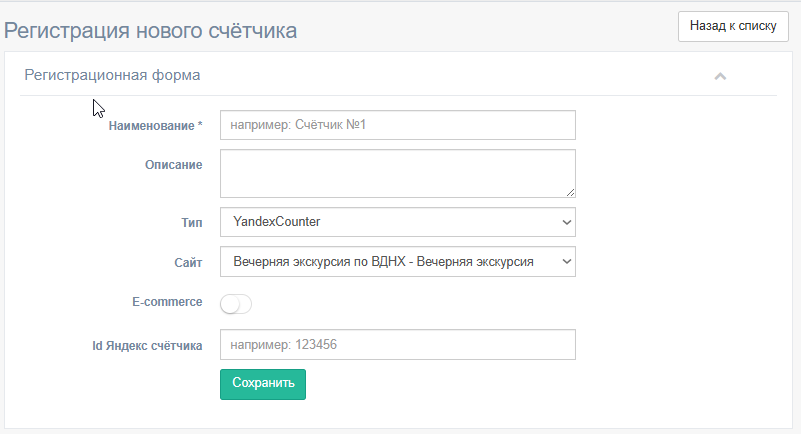Click into the Описание text area
This screenshot has width=801, height=434.
click(x=397, y=174)
